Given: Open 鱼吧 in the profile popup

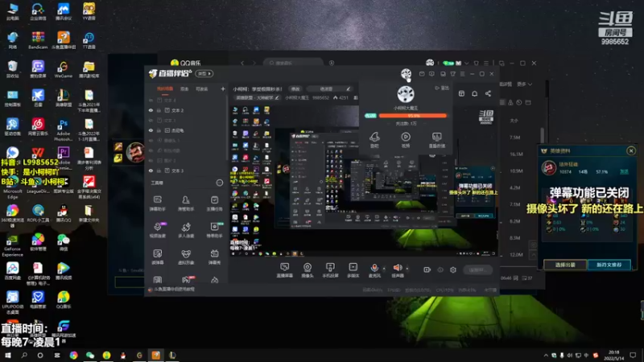Looking at the screenshot, I should click(374, 140).
